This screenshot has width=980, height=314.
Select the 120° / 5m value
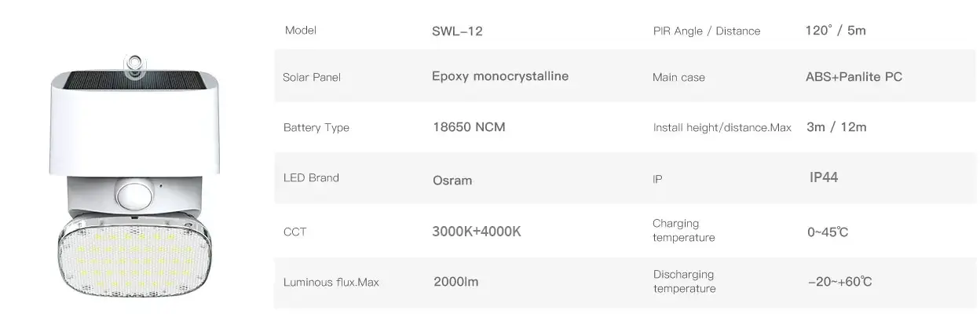click(836, 31)
